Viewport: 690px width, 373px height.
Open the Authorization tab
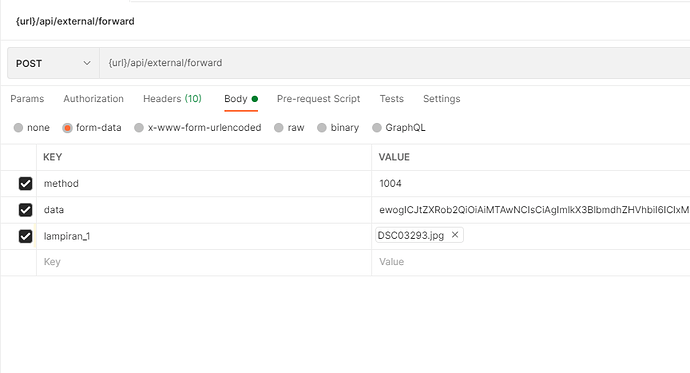[93, 99]
